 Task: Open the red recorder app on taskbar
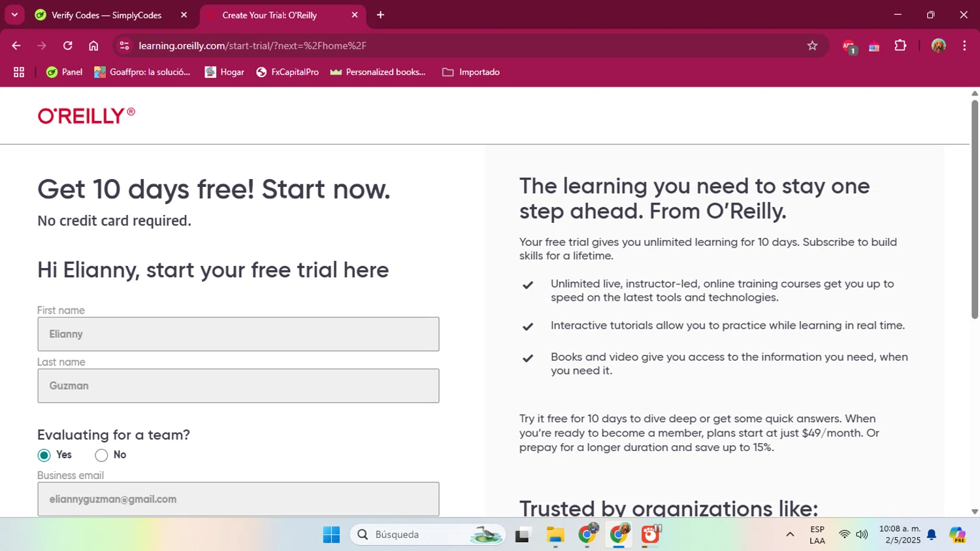(651, 535)
